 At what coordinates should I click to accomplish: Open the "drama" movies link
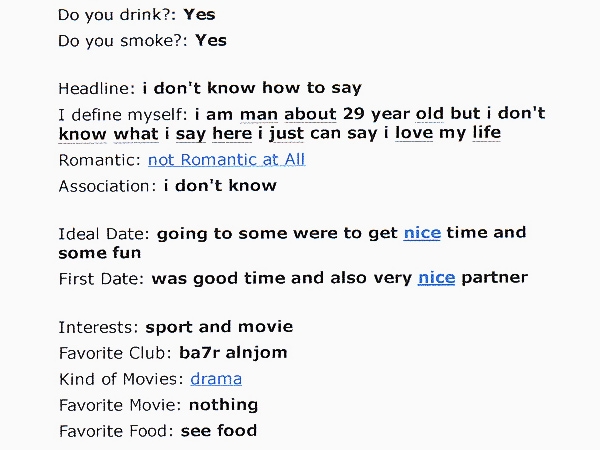click(x=216, y=379)
